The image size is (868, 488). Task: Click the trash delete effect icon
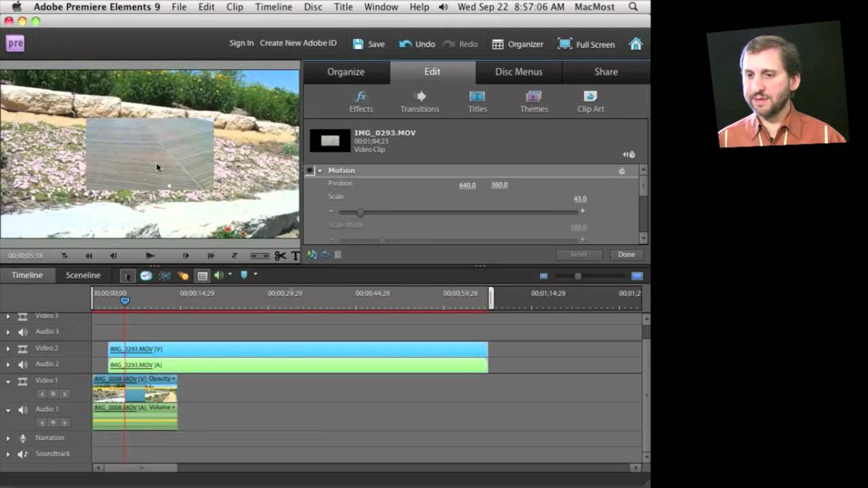pyautogui.click(x=338, y=255)
